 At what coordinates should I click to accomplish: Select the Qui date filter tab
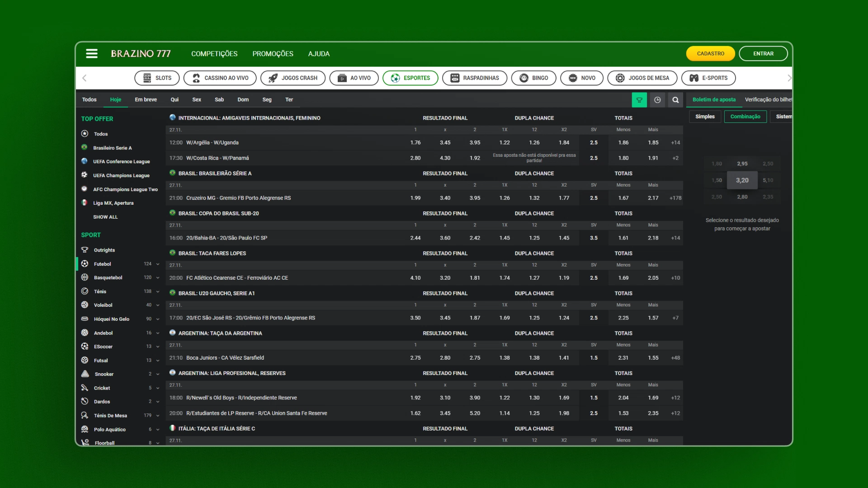[174, 99]
